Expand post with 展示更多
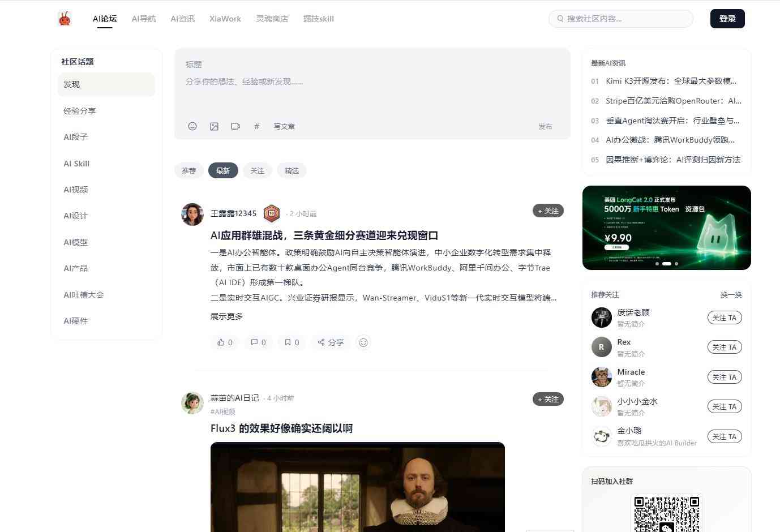This screenshot has width=780, height=532. point(226,316)
